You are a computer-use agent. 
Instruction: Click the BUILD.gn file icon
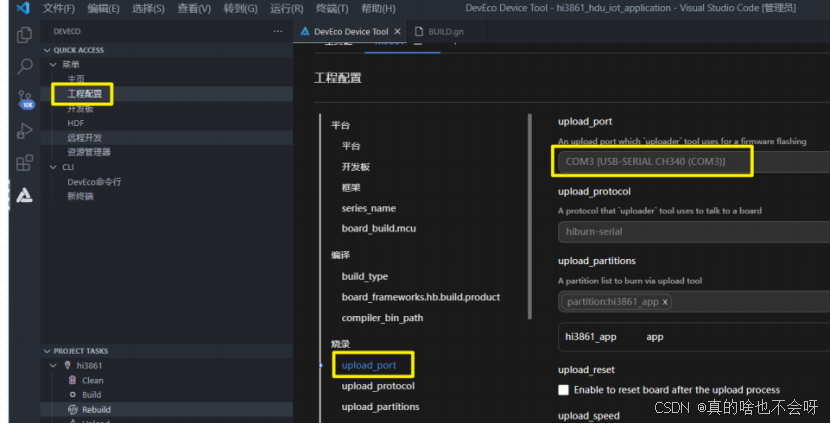pyautogui.click(x=419, y=32)
